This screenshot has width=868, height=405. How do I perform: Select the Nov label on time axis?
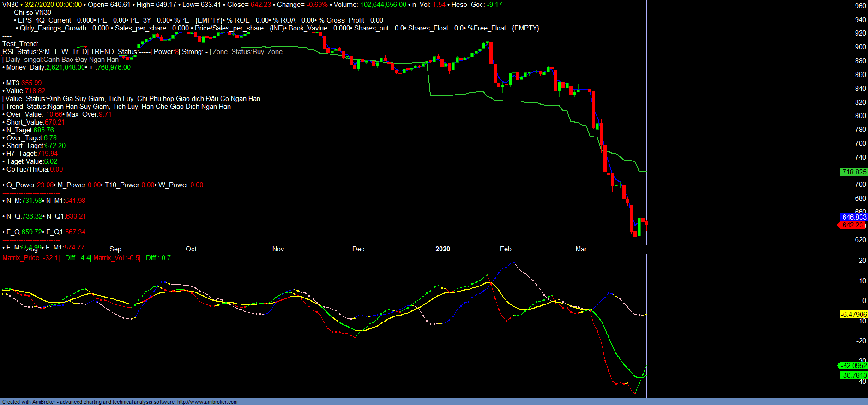(x=278, y=249)
